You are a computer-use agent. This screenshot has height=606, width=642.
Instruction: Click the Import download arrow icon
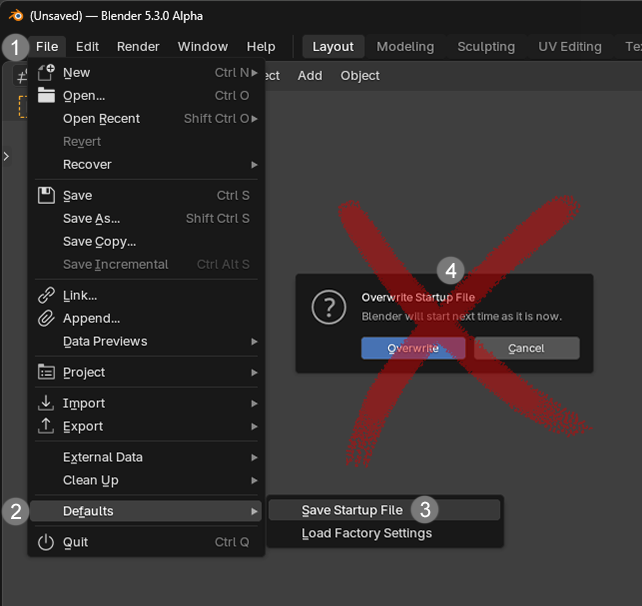46,403
